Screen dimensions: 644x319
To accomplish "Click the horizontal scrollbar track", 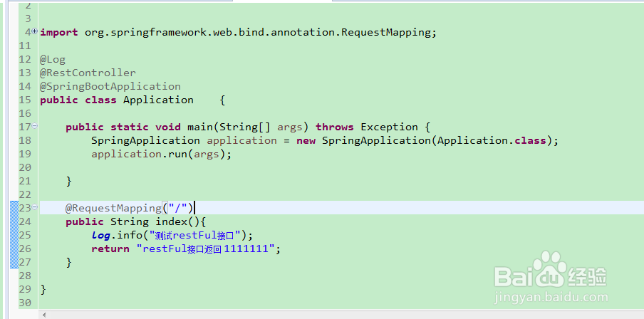I will (342, 314).
